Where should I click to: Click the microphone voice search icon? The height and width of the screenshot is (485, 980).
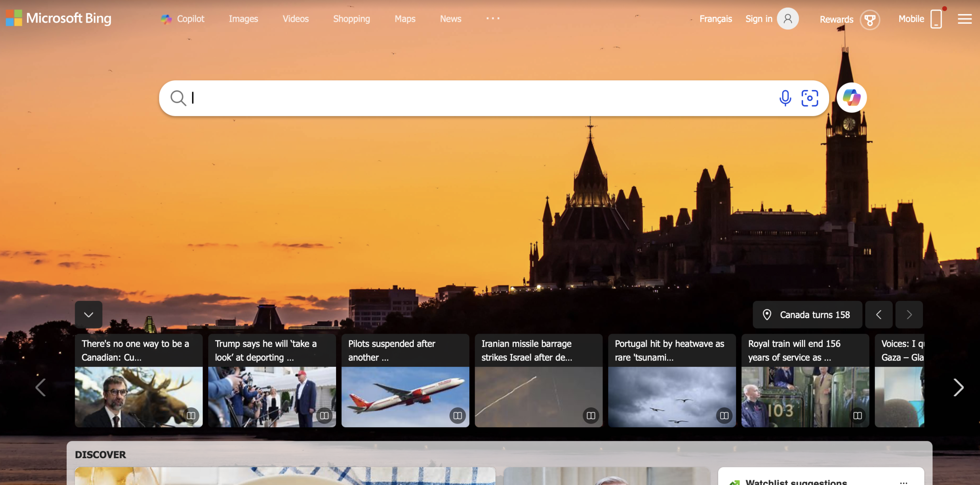click(x=785, y=98)
